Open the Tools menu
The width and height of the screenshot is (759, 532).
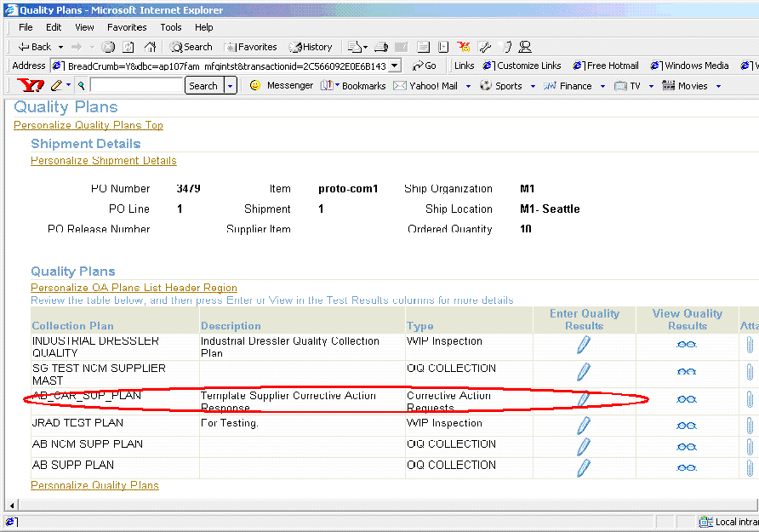(171, 27)
